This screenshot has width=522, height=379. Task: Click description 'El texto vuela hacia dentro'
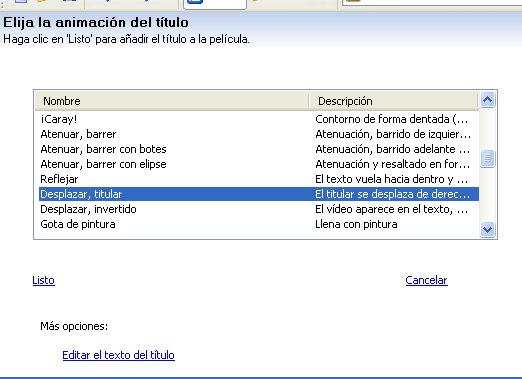tap(391, 179)
